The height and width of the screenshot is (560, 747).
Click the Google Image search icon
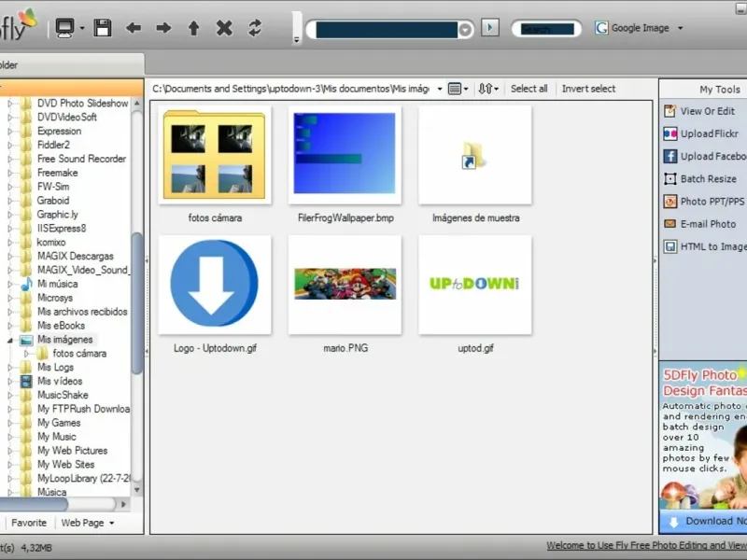pos(601,28)
